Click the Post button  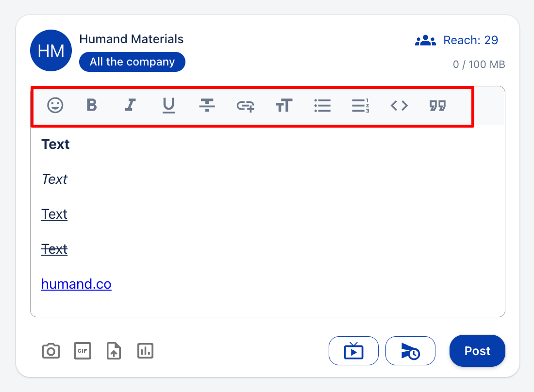[477, 351]
